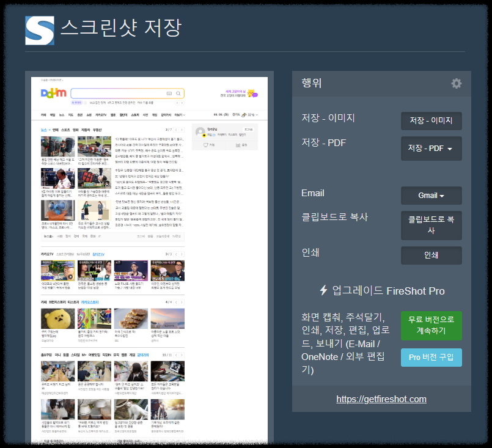Image resolution: width=492 pixels, height=448 pixels.
Task: Click the 저장 - 이미지 button
Action: pyautogui.click(x=431, y=120)
